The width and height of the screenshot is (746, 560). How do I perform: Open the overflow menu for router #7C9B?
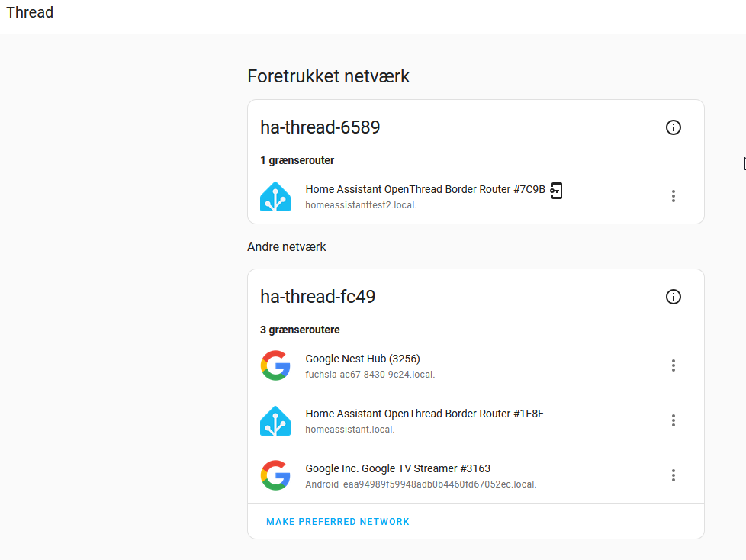coord(674,196)
